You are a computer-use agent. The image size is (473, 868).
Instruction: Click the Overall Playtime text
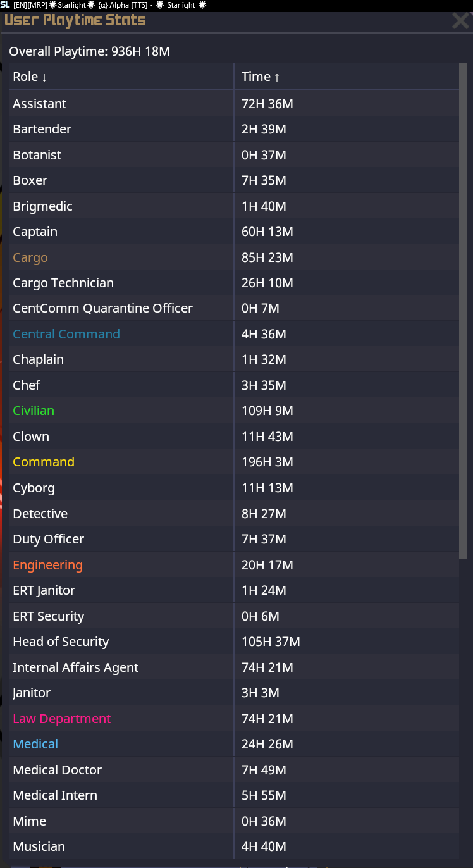tap(89, 51)
